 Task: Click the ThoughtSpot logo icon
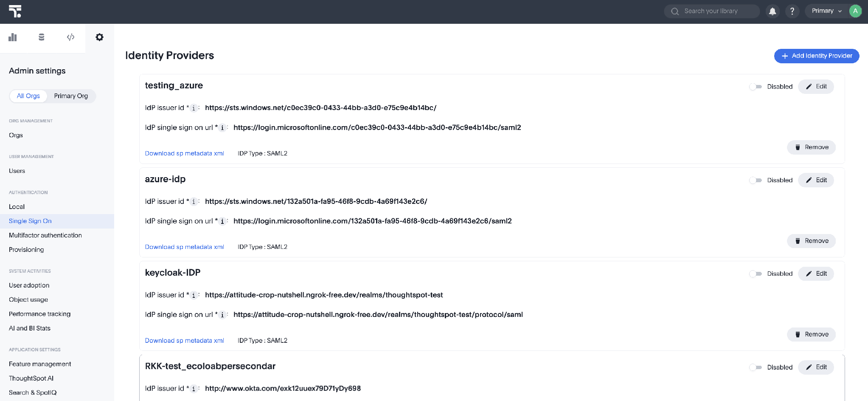click(15, 11)
